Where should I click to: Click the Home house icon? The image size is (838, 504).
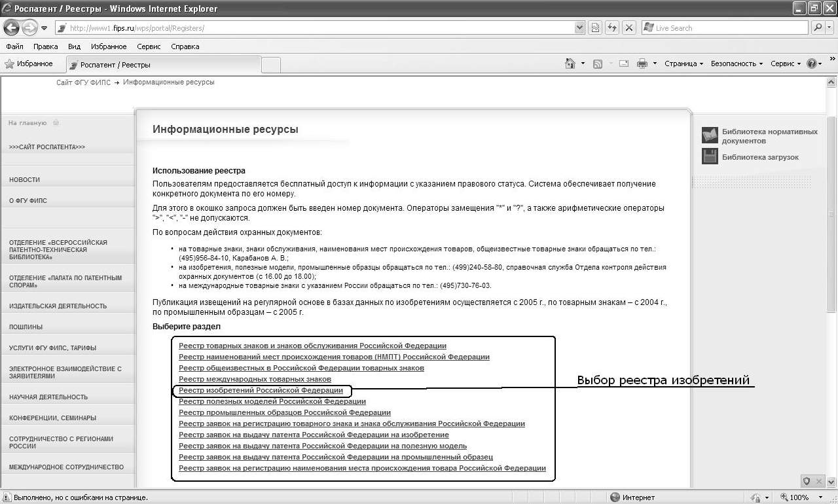pos(570,63)
